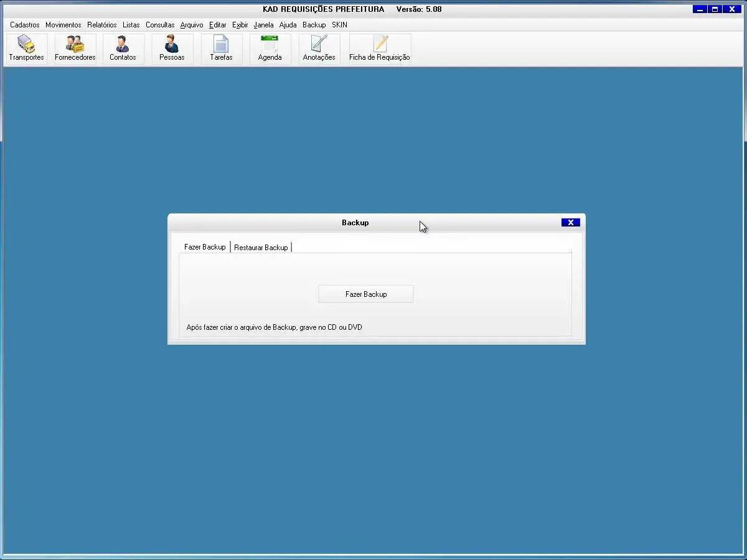
Task: Open the Relatórios menu
Action: click(x=102, y=25)
